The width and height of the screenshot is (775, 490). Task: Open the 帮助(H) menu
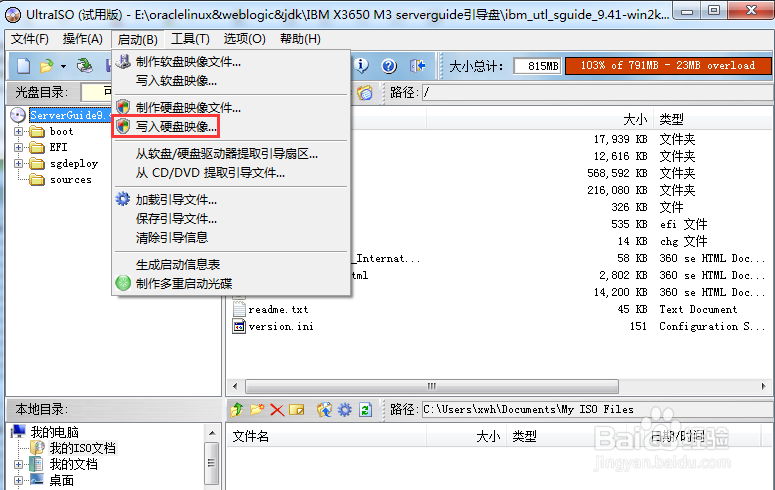300,39
